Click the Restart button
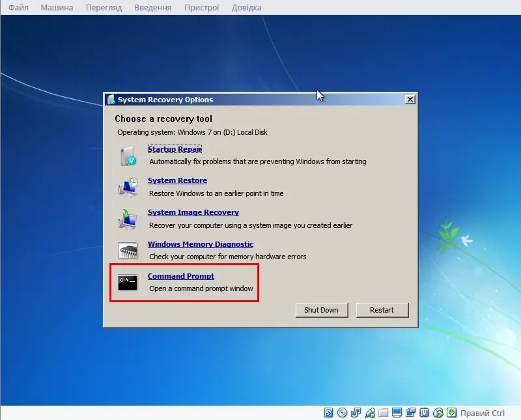This screenshot has height=420, width=521. tap(382, 310)
